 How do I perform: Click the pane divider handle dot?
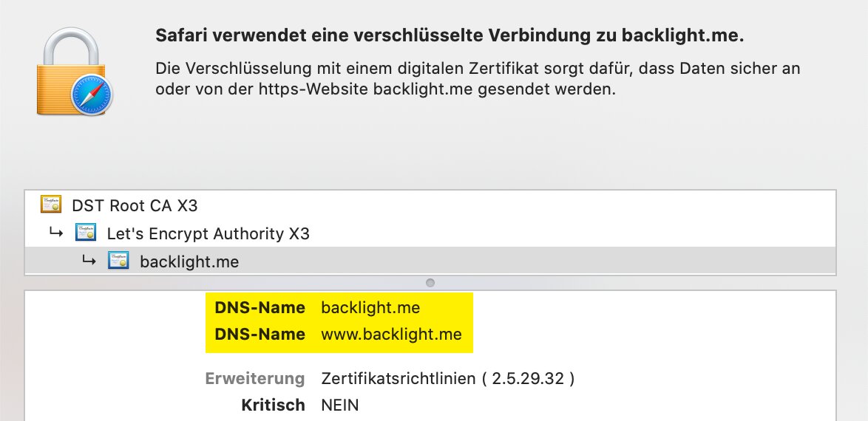pos(430,283)
